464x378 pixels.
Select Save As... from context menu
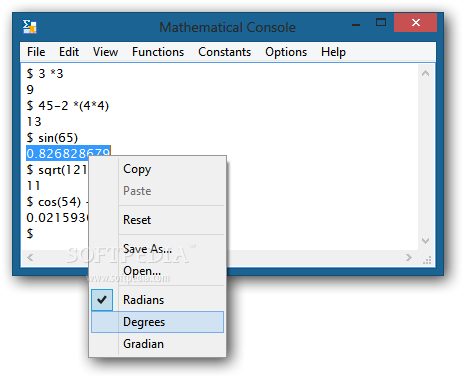(158, 249)
